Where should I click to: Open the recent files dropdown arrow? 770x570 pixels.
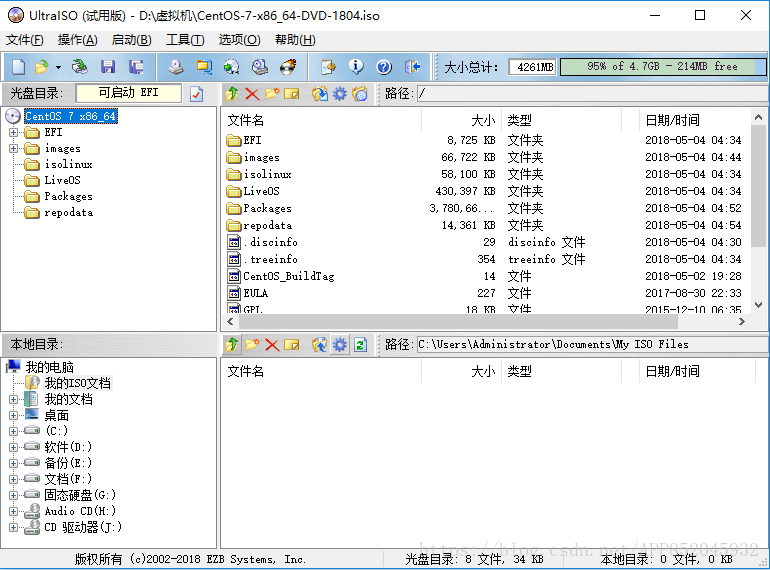(58, 67)
